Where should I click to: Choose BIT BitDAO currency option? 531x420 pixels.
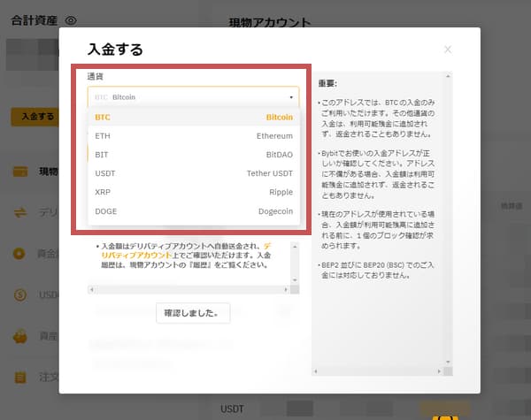point(194,155)
